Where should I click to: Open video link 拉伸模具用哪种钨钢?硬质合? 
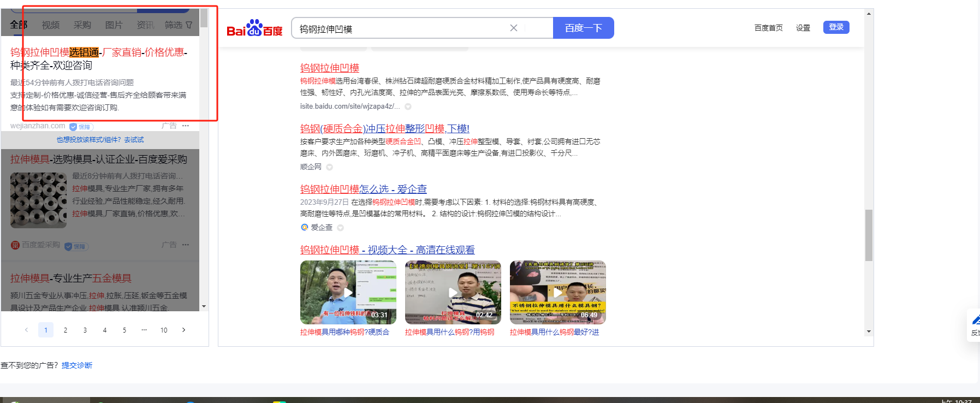click(x=345, y=332)
